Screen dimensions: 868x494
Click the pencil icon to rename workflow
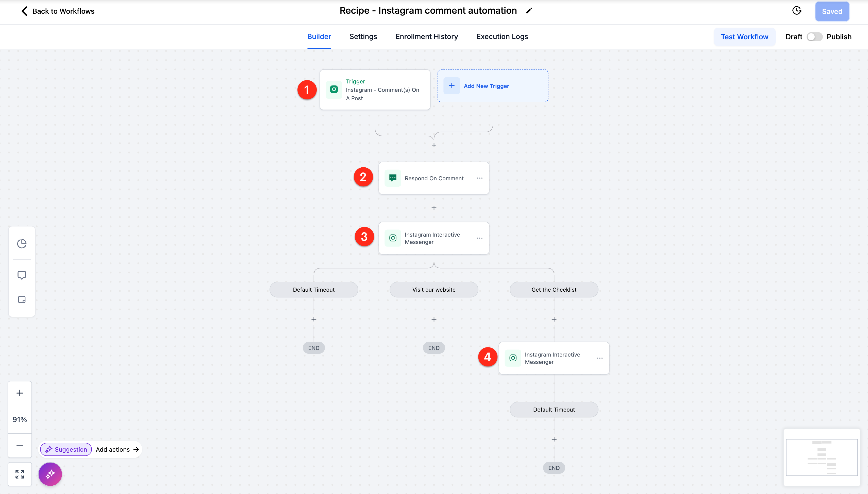coord(529,10)
